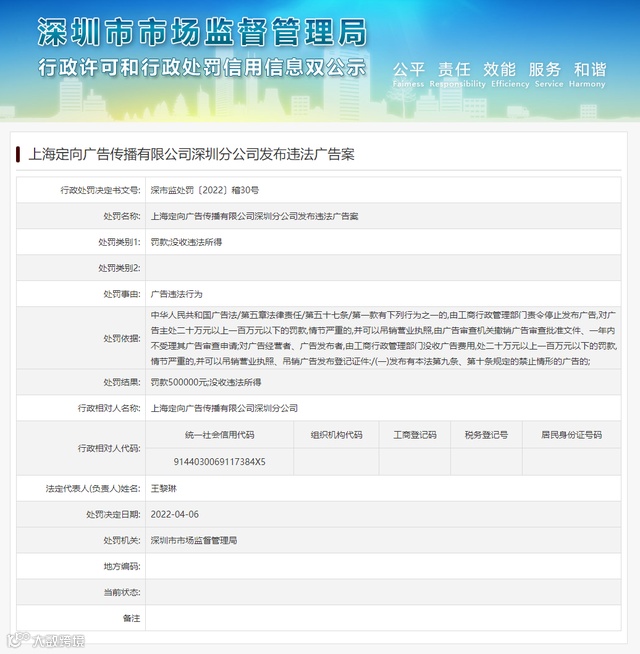
Task: Select the decision date 2022-04-06
Action: [174, 514]
